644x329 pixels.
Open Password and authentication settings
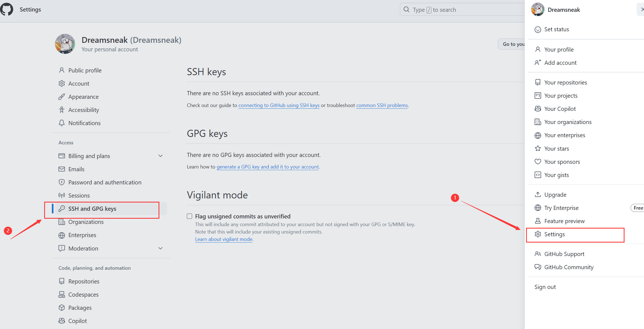point(105,182)
